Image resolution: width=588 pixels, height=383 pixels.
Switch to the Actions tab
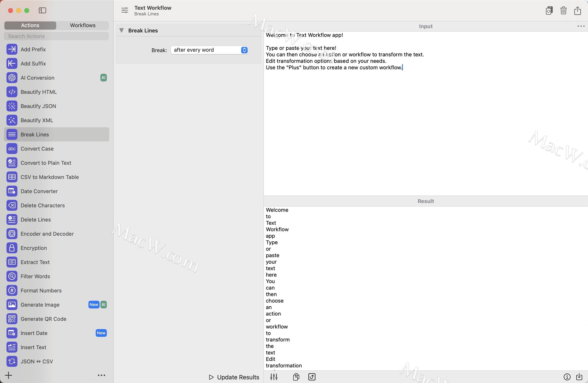(30, 25)
